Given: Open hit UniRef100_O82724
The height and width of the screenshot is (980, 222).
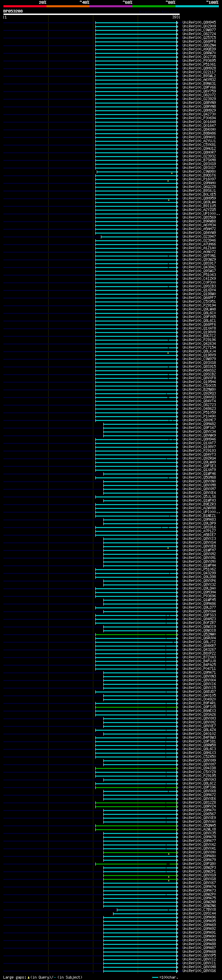Looking at the screenshot, I should [199, 34].
